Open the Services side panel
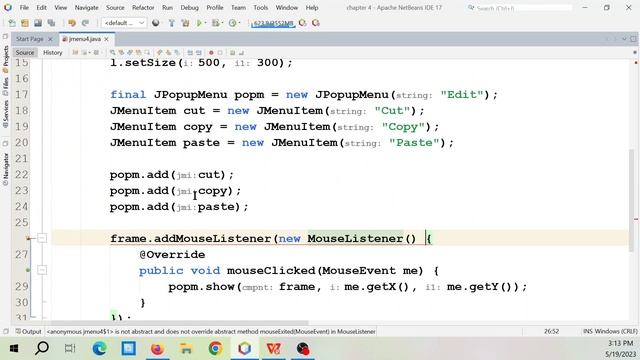 pos(6,114)
